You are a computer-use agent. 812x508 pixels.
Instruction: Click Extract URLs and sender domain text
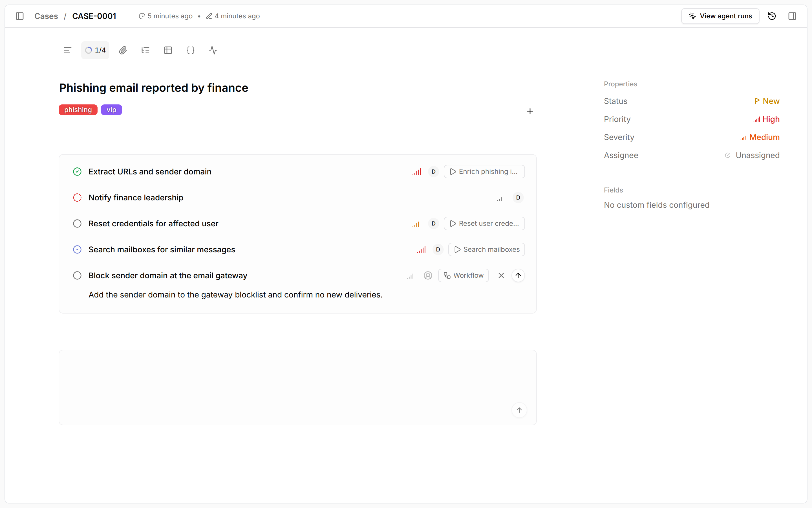[150, 172]
